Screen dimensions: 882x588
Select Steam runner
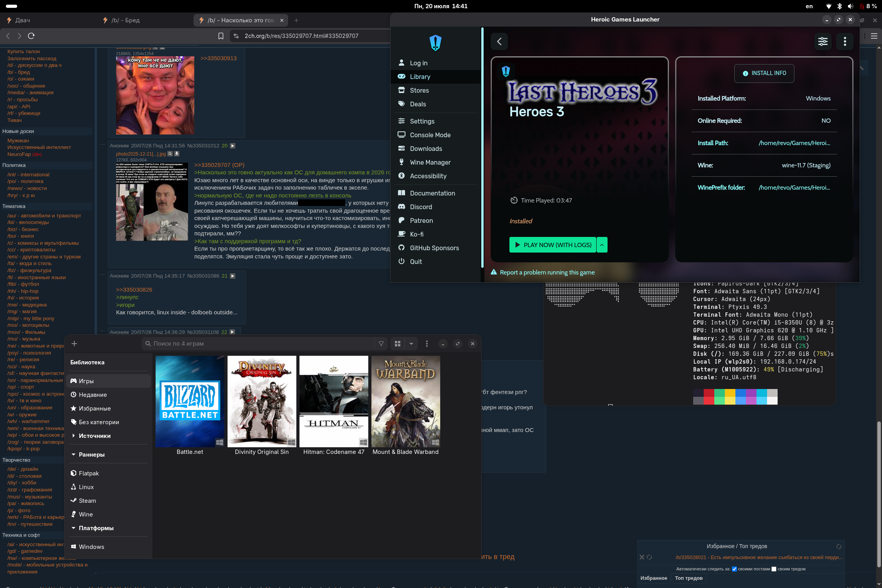tap(109, 500)
